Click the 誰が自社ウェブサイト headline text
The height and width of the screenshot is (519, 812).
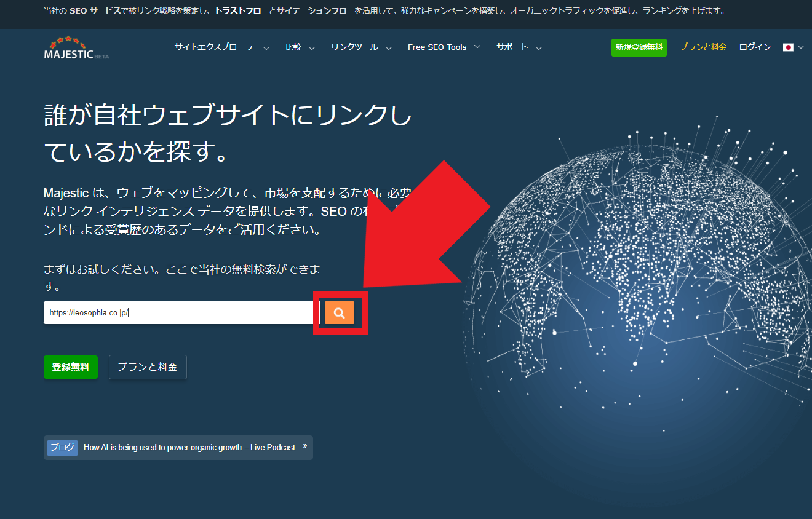[x=228, y=134]
